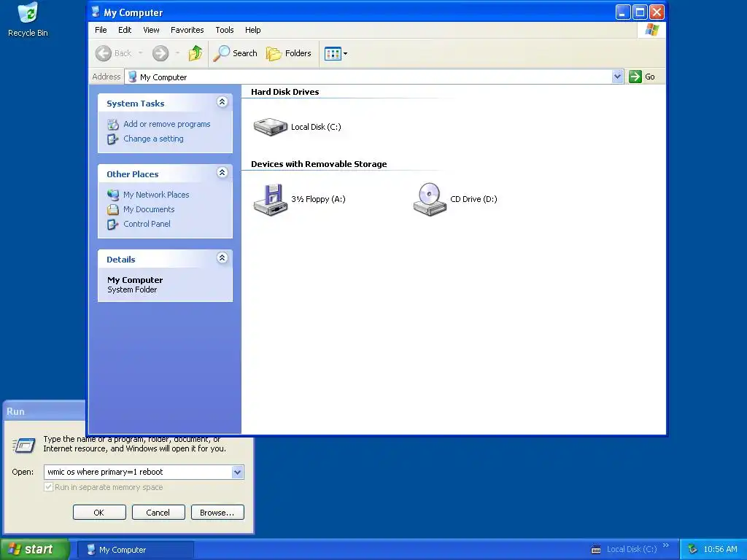Open the Search magnifier tool
This screenshot has height=560, width=747.
(x=221, y=53)
